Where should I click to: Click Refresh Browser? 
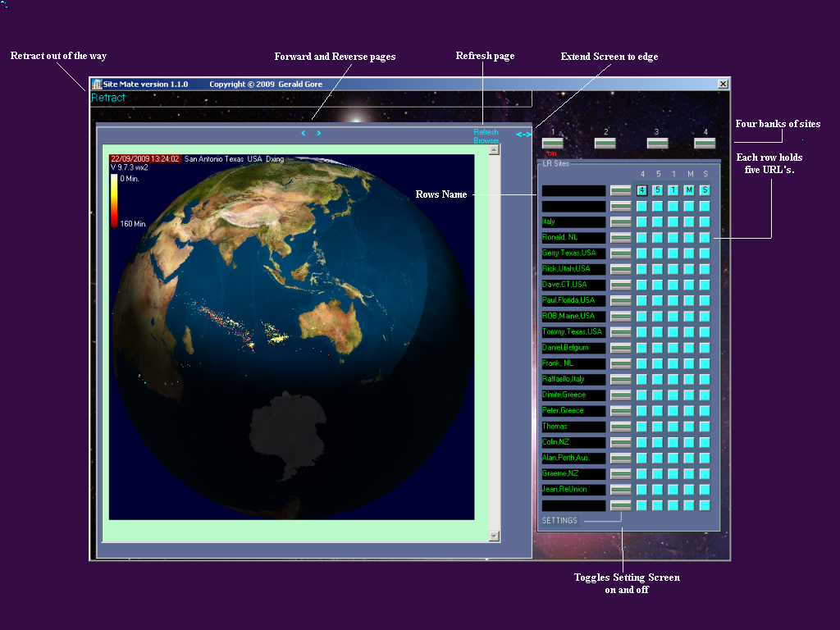(486, 136)
